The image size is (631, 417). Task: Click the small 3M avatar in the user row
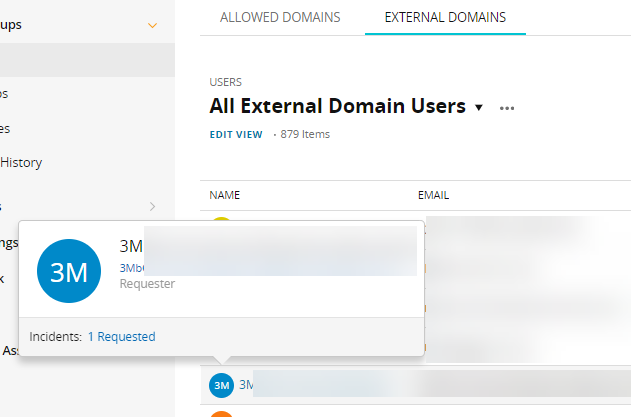coord(221,386)
